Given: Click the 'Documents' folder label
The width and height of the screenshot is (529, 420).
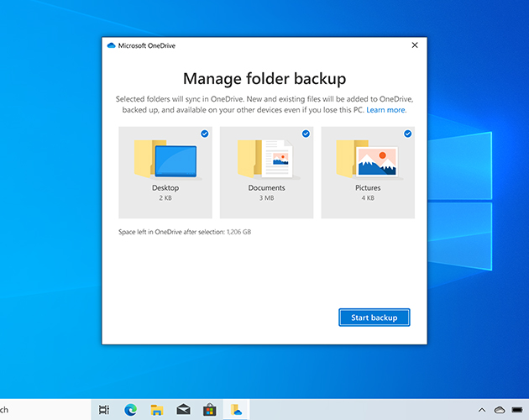Looking at the screenshot, I should click(x=266, y=187).
